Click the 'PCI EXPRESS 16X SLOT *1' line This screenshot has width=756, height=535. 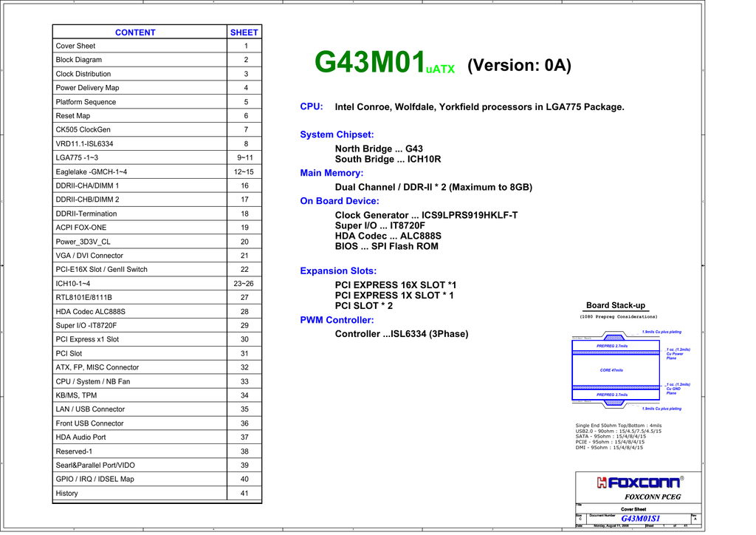click(x=396, y=285)
